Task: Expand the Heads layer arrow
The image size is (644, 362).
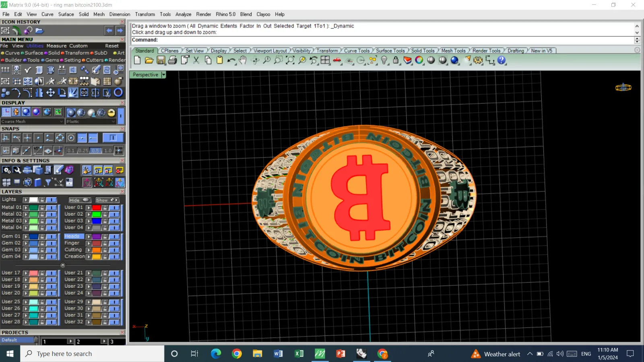Action: 89,237
